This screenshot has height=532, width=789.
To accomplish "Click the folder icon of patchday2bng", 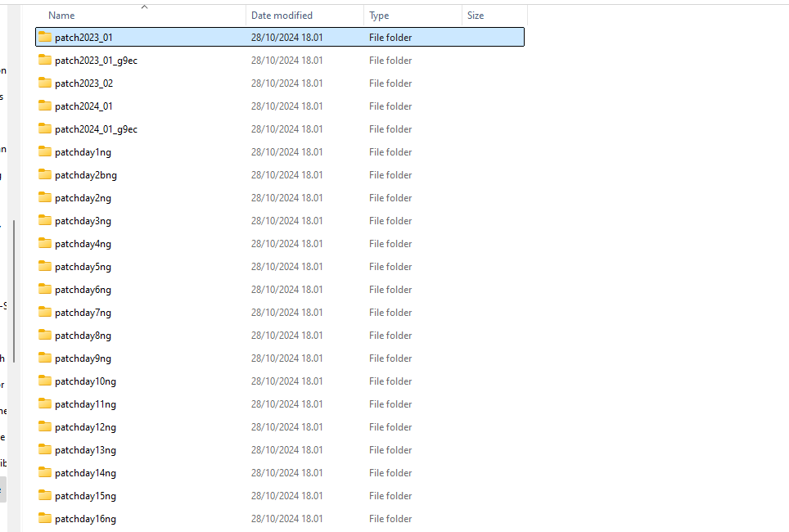I will pos(45,174).
